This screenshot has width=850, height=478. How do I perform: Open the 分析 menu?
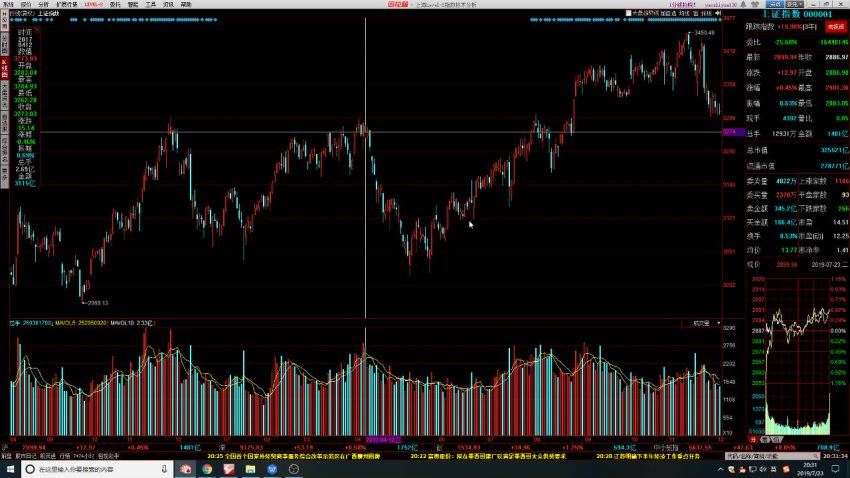[x=44, y=4]
